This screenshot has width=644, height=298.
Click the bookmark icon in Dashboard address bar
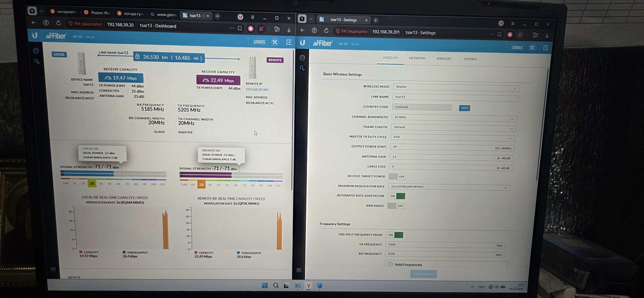pyautogui.click(x=240, y=29)
